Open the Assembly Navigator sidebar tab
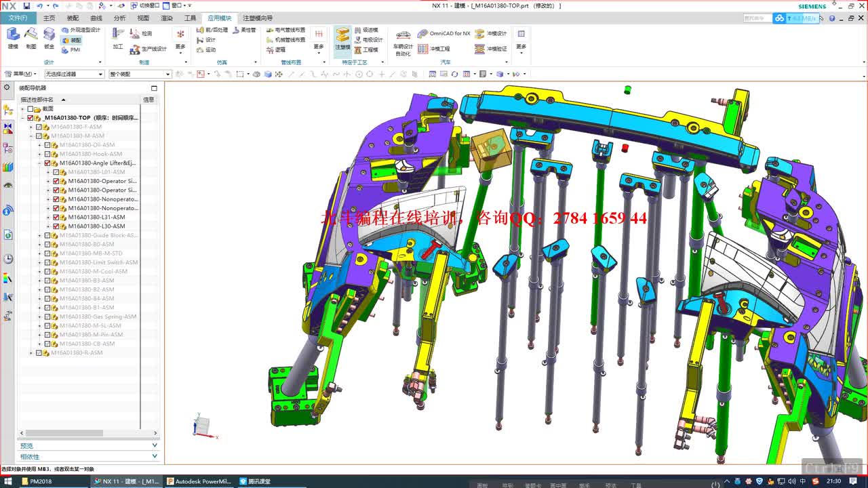The height and width of the screenshot is (488, 868). pos(8,110)
